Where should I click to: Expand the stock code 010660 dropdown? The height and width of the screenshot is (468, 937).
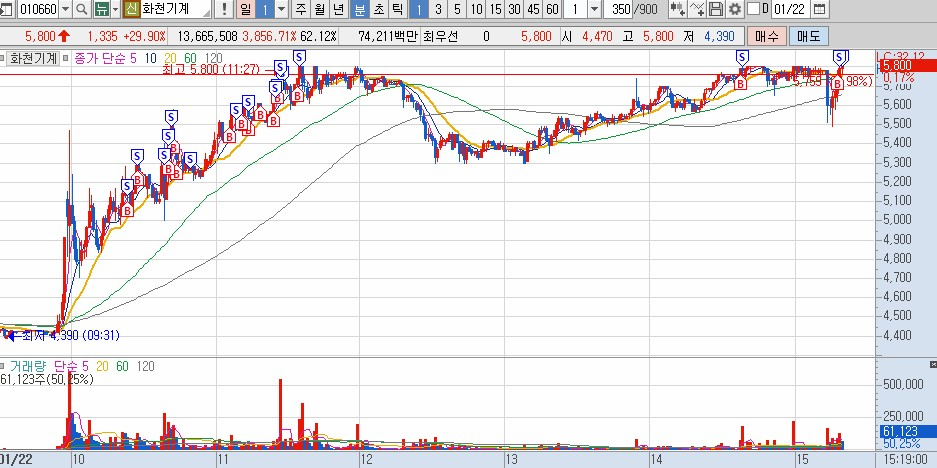click(x=66, y=10)
